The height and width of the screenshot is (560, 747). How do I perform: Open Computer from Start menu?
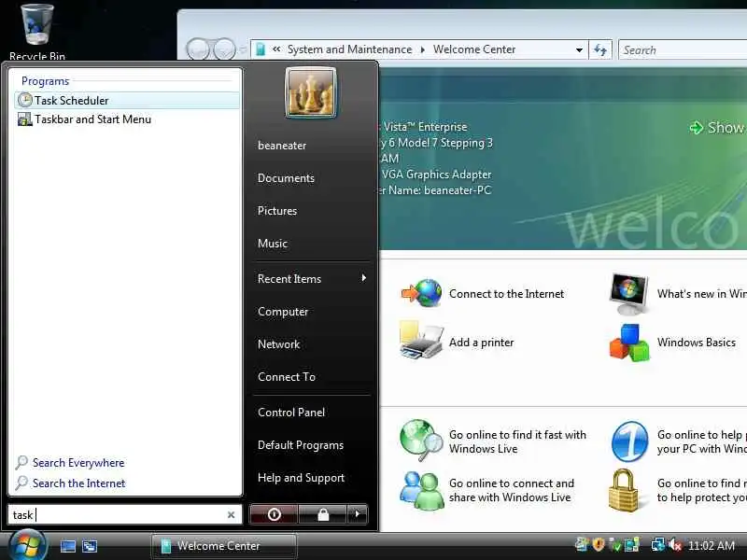point(283,312)
